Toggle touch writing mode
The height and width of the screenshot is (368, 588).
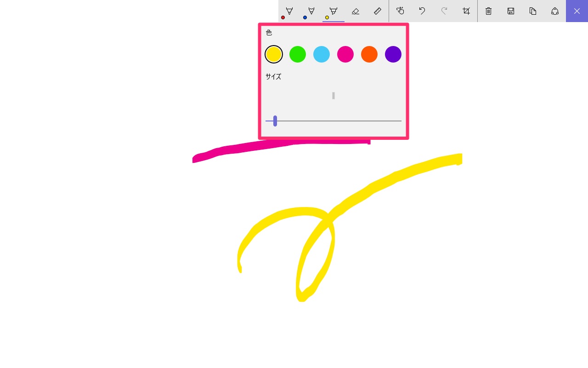[400, 11]
